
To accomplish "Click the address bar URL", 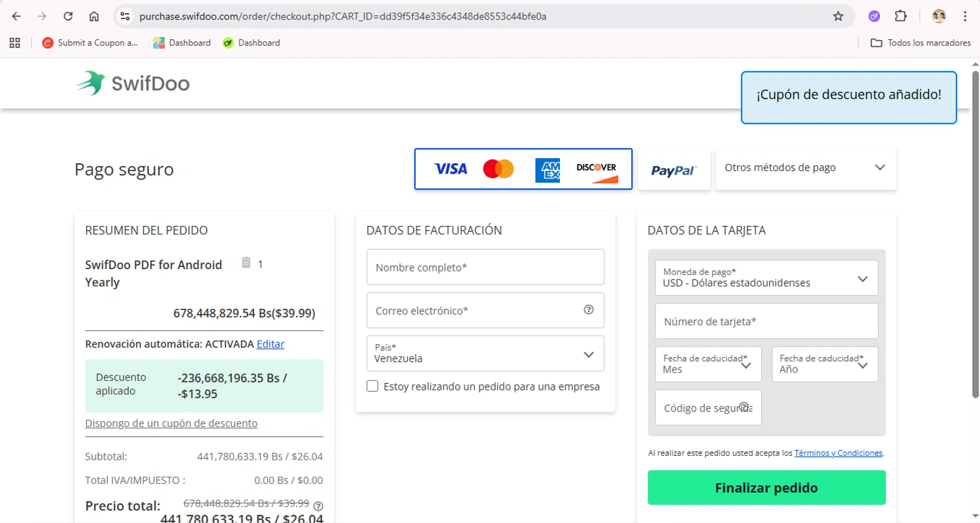I will (343, 16).
